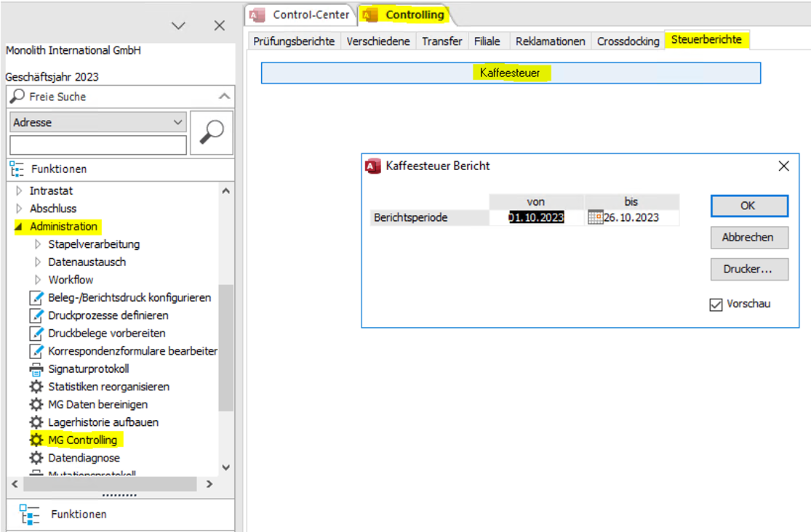Uncheck the Vorschau checkbox
This screenshot has width=811, height=532.
[x=716, y=305]
